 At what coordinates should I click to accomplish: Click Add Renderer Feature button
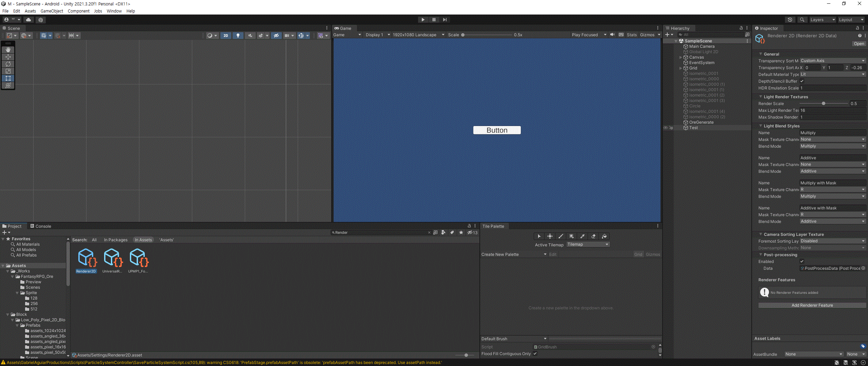[812, 305]
